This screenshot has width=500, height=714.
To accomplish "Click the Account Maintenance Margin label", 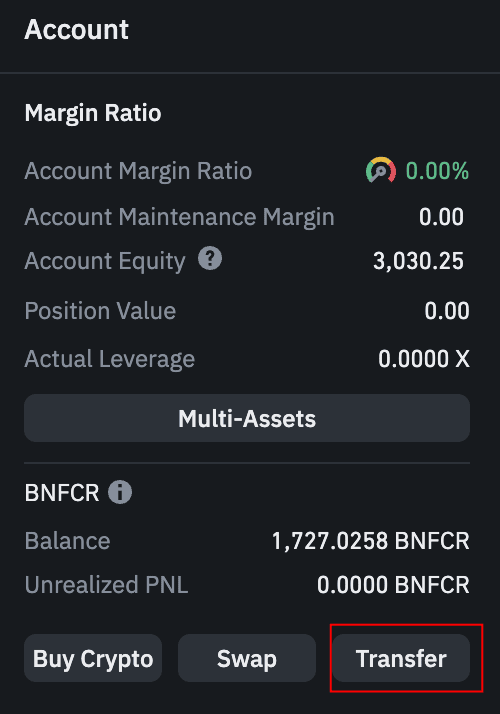I will point(179,217).
